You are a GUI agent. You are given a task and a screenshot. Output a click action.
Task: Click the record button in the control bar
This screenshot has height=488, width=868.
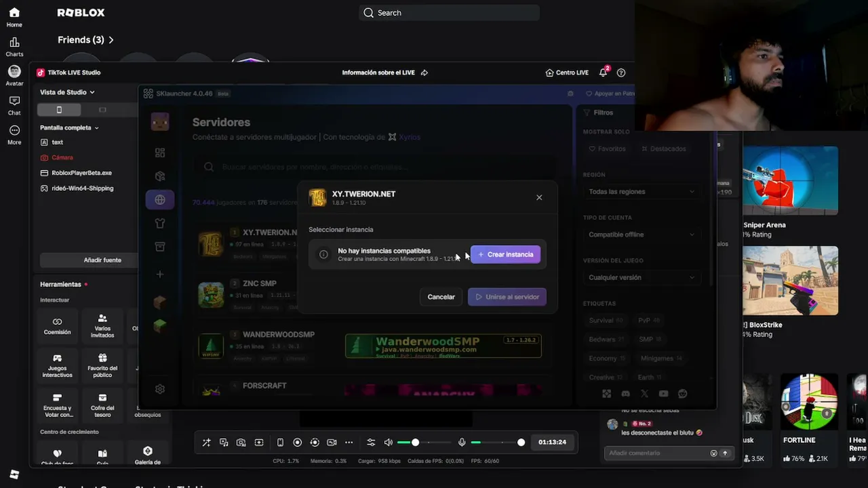click(x=297, y=443)
